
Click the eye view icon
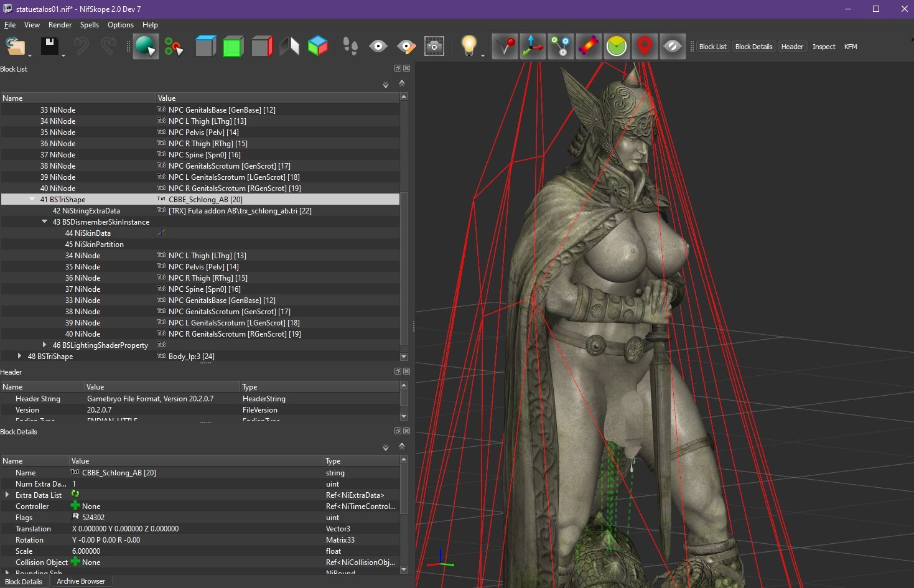(378, 47)
